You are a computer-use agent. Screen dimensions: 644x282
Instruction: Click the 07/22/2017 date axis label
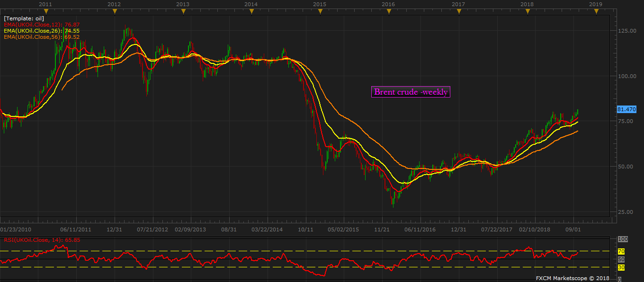tap(497, 229)
